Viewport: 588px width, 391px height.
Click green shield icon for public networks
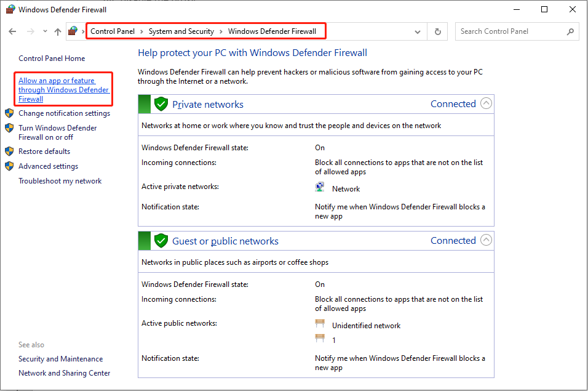click(161, 241)
